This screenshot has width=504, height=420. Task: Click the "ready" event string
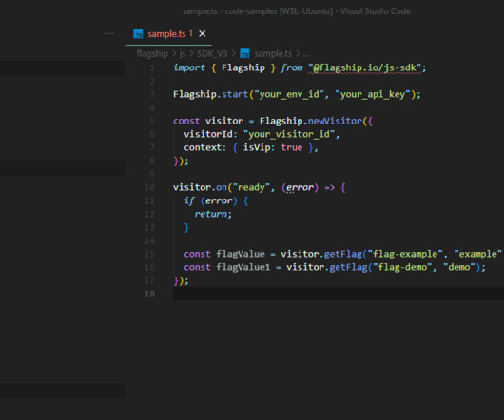tap(251, 187)
